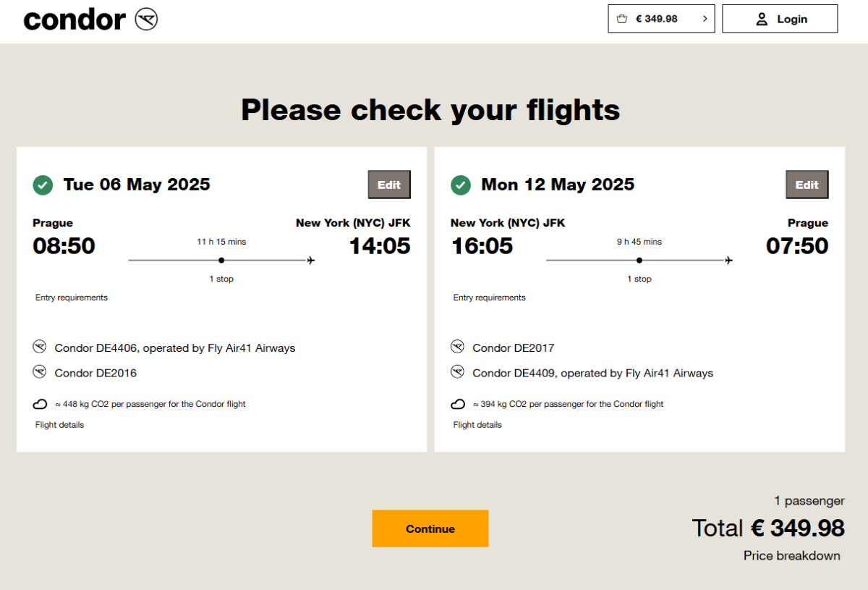868x590 pixels.
Task: Click CO2 cloud icon on return flight
Action: [457, 404]
